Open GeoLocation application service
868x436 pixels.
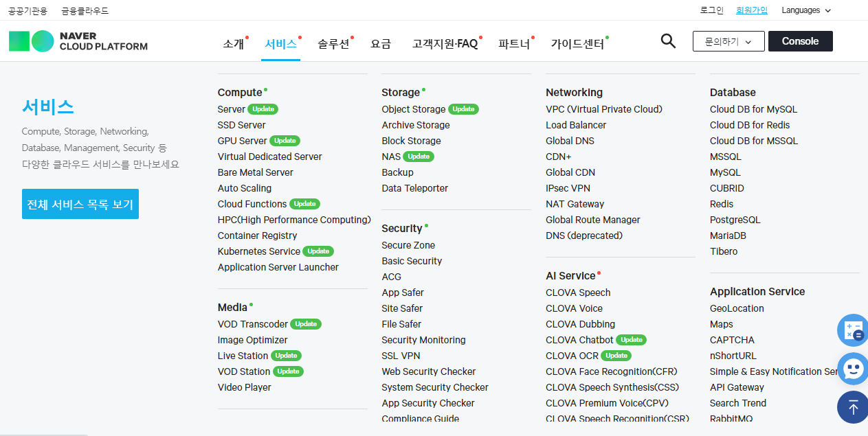click(x=737, y=308)
